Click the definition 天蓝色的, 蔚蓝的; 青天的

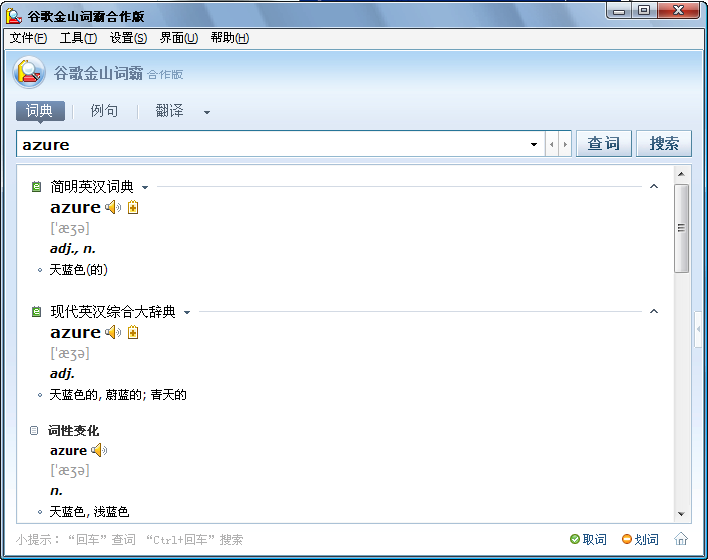click(118, 395)
